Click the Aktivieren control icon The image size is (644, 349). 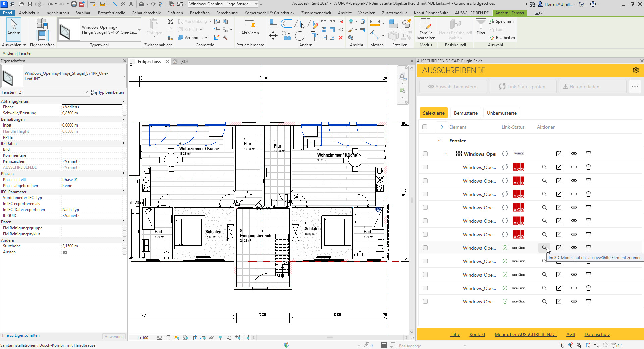250,24
